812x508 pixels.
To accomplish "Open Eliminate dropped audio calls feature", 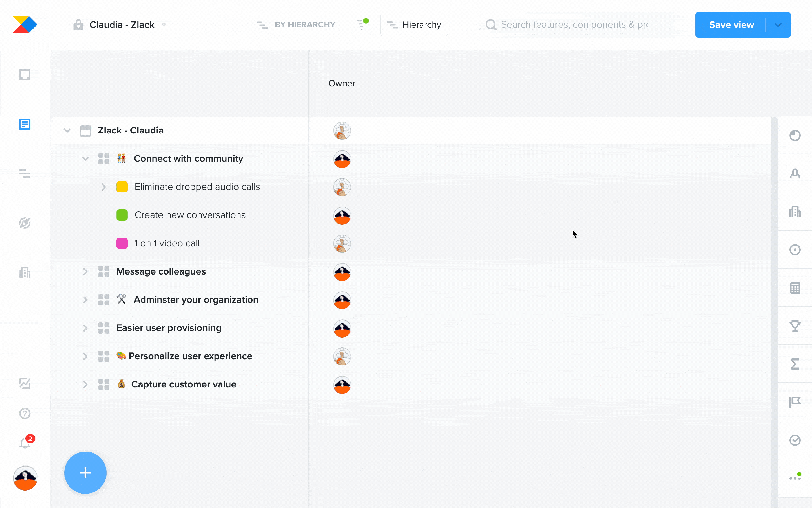I will pyautogui.click(x=197, y=187).
